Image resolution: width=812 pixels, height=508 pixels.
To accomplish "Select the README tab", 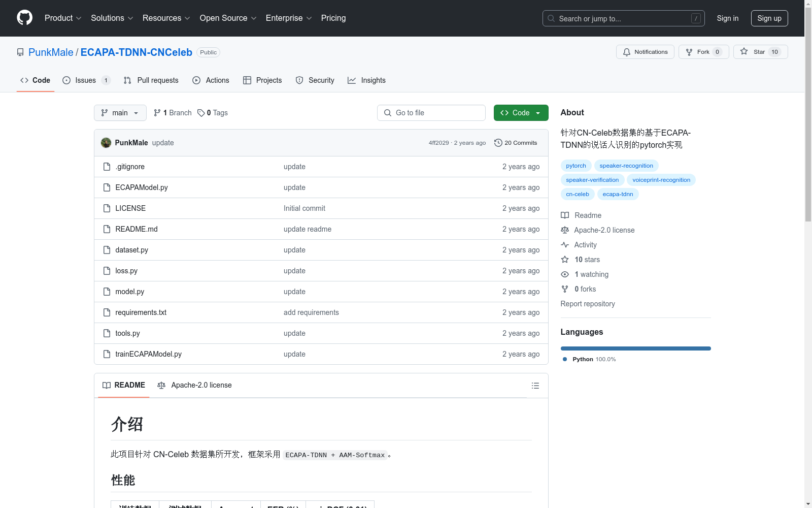I will (x=124, y=385).
